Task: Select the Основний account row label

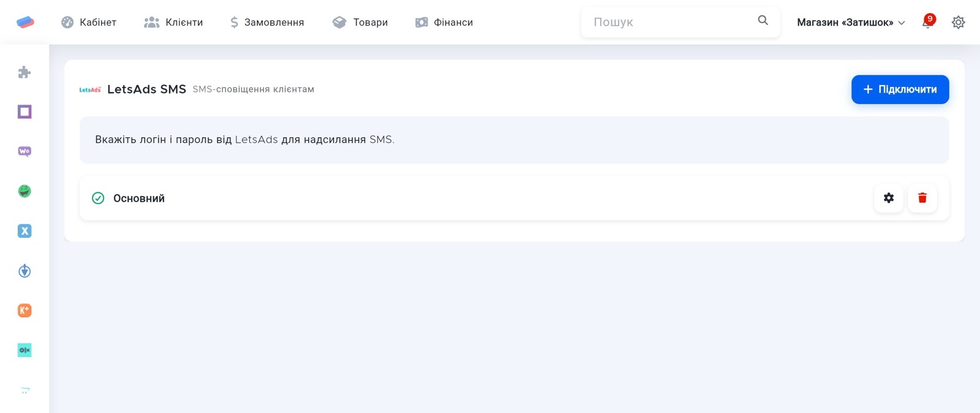Action: pyautogui.click(x=139, y=198)
